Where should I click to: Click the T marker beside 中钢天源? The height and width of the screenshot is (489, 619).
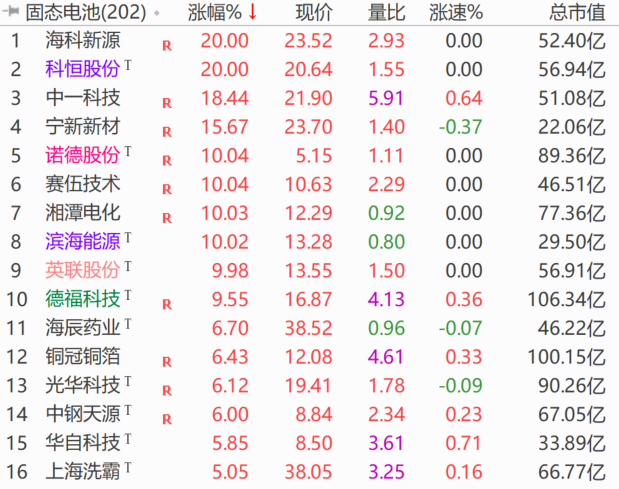click(x=128, y=410)
